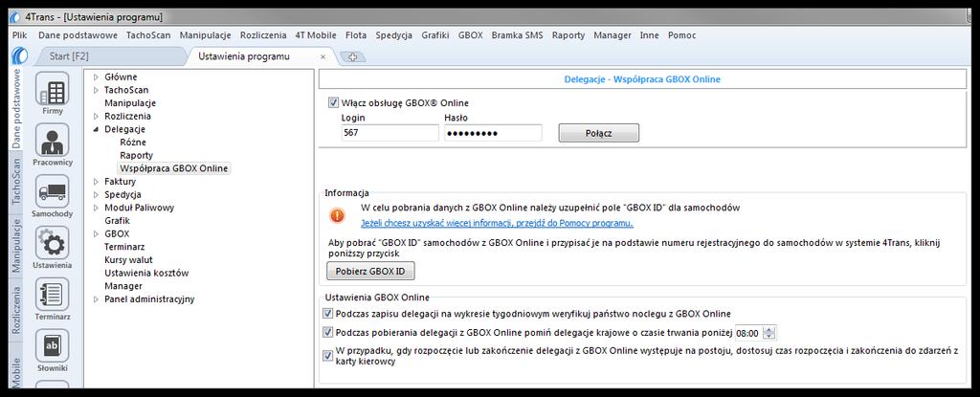Expand the Panel administracyjny tree node
The width and height of the screenshot is (980, 397).
(x=96, y=298)
